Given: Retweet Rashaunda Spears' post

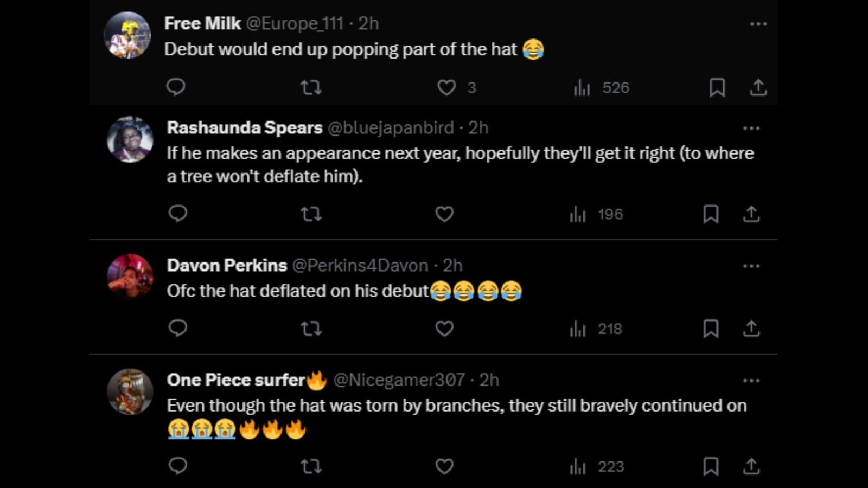Looking at the screenshot, I should [x=311, y=214].
